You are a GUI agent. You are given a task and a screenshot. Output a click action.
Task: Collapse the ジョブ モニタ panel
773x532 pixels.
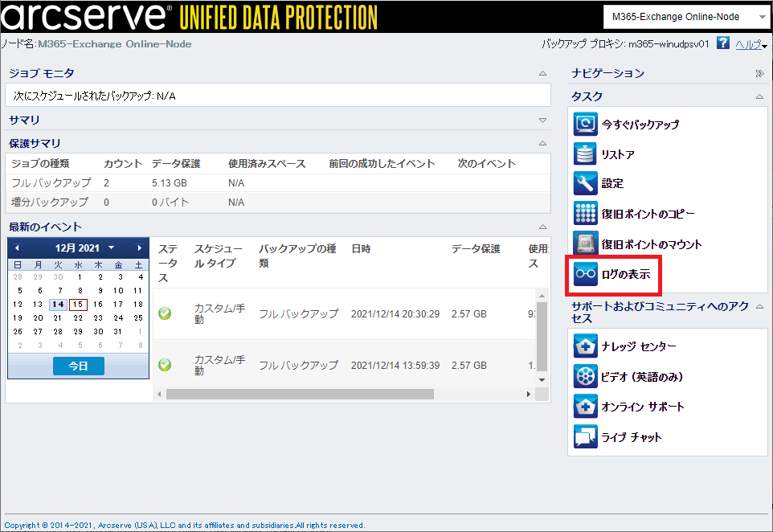coord(542,73)
